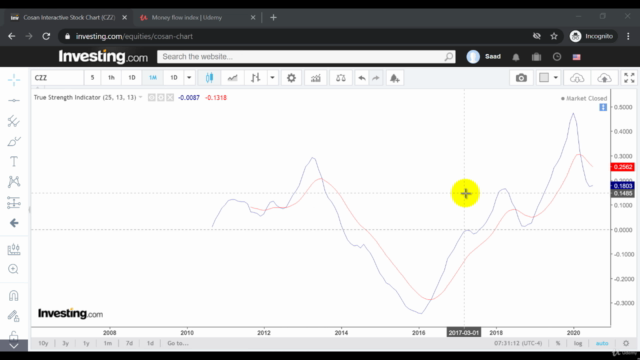This screenshot has height=360, width=640.
Task: Select the brush drawing tool
Action: (14, 142)
